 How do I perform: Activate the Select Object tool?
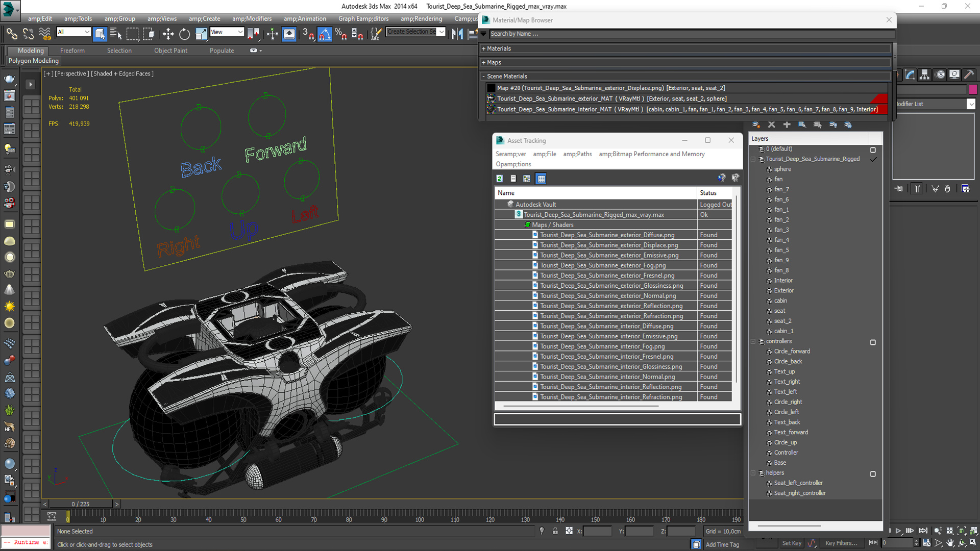coord(100,34)
